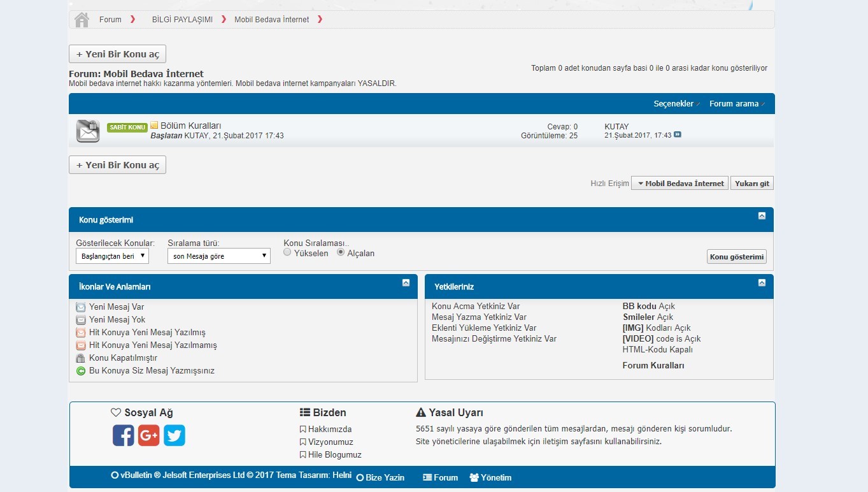The image size is (868, 492).
Task: Click Konu Acma Yetkiniz Var text
Action: pyautogui.click(x=476, y=307)
